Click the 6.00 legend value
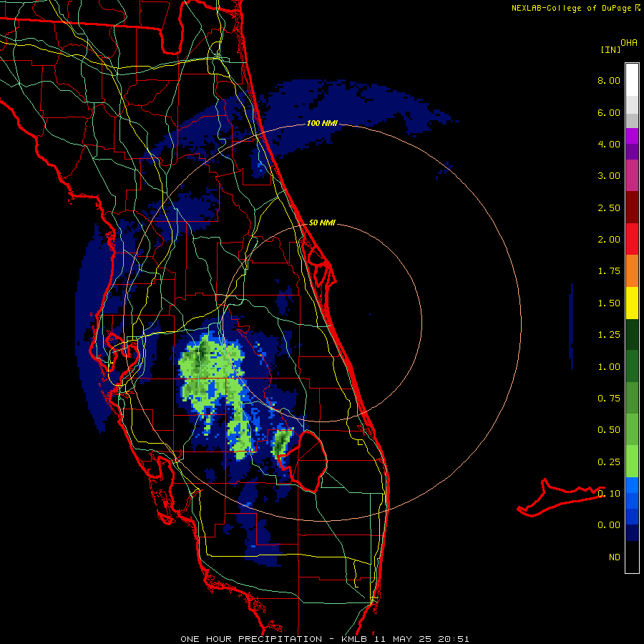 609,112
